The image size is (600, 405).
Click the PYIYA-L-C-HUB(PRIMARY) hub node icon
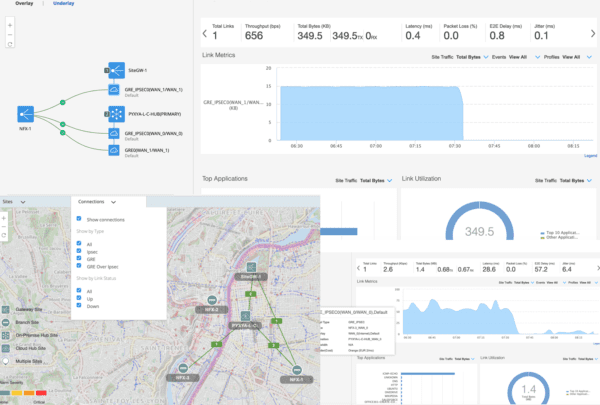click(x=112, y=113)
